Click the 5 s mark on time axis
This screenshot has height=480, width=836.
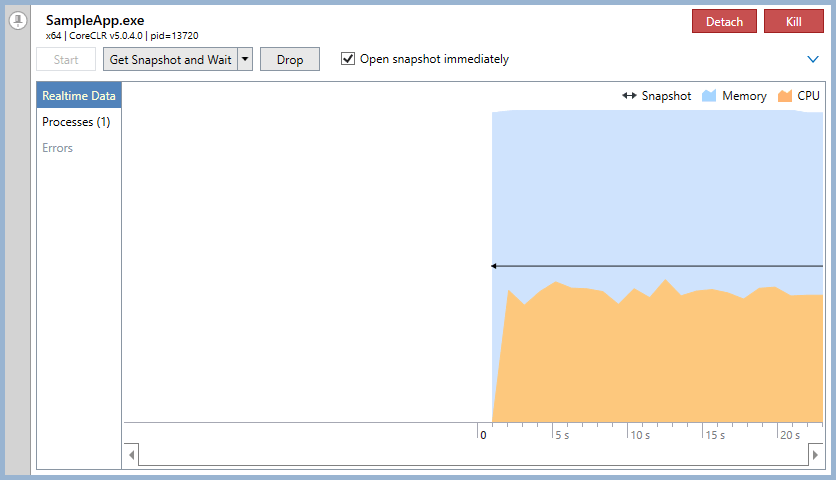[x=562, y=435]
